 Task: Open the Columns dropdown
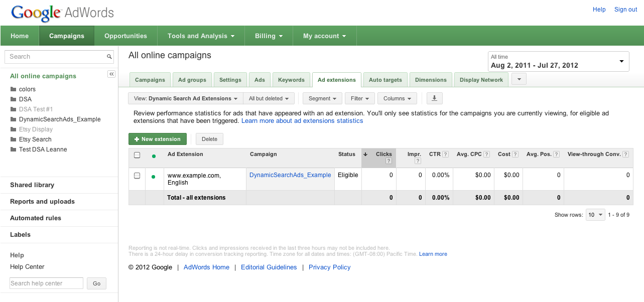pyautogui.click(x=397, y=98)
